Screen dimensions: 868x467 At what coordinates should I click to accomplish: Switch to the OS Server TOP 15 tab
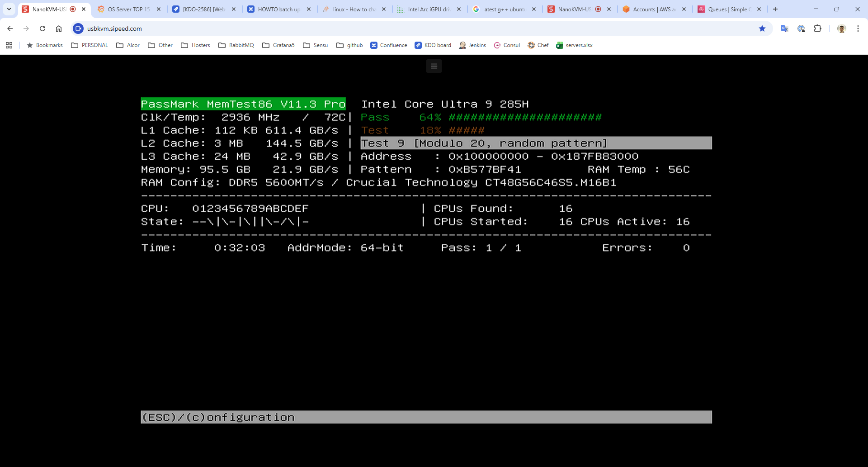pos(128,9)
